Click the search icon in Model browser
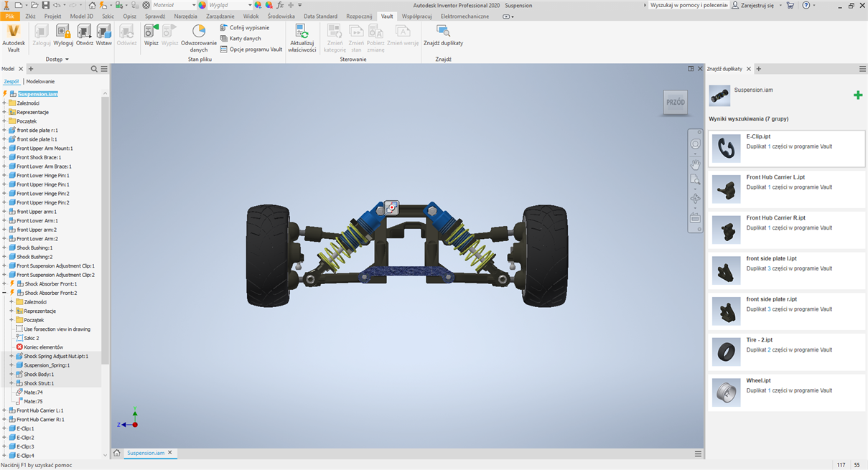The height and width of the screenshot is (470, 868). coord(94,69)
